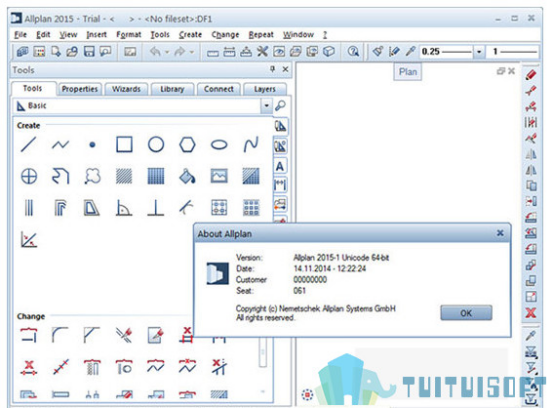Select the Fillet corner tool in Change
This screenshot has height=408, width=554.
point(60,335)
